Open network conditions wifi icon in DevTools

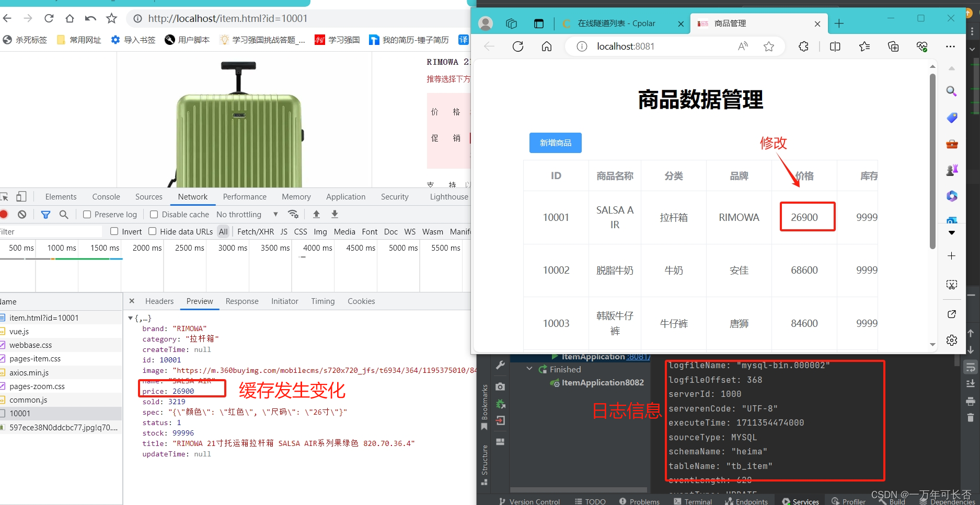293,214
